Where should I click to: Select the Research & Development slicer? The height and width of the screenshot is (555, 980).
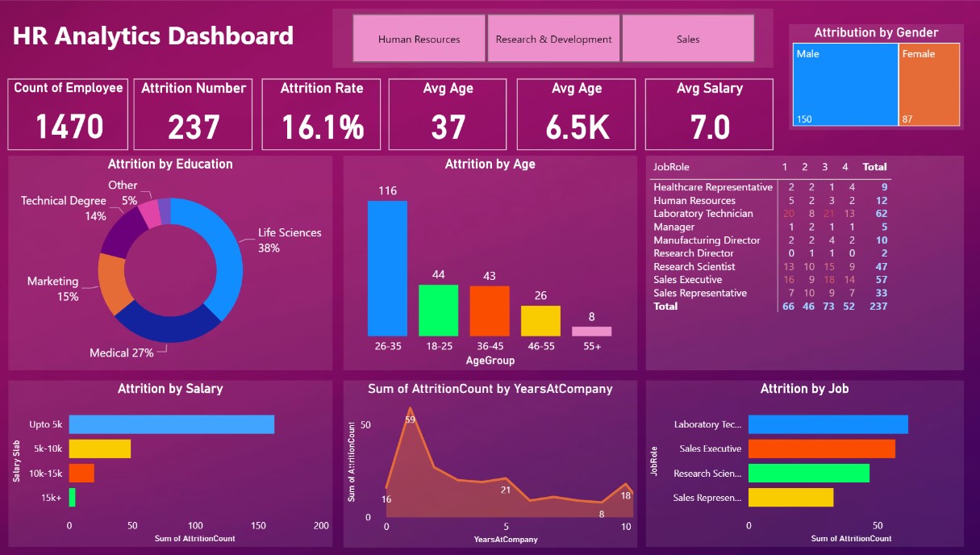(553, 38)
